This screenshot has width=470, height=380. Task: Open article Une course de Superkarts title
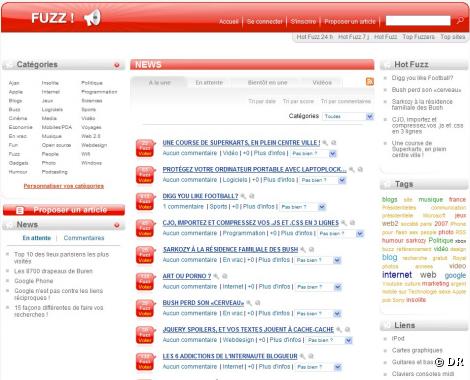tap(241, 143)
